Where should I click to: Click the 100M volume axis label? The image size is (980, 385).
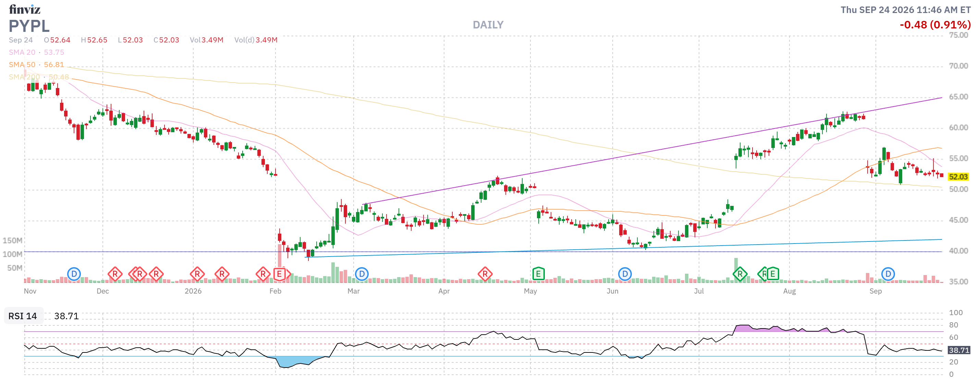pos(12,254)
